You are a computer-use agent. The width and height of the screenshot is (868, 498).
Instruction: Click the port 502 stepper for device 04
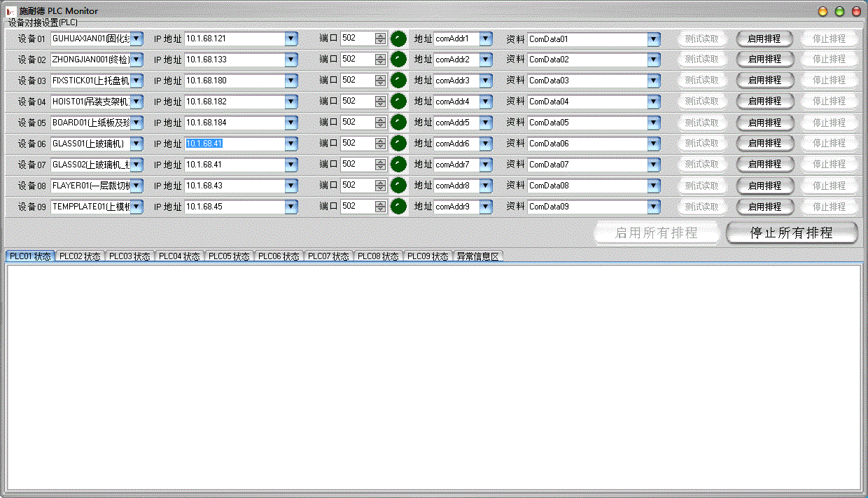[380, 102]
